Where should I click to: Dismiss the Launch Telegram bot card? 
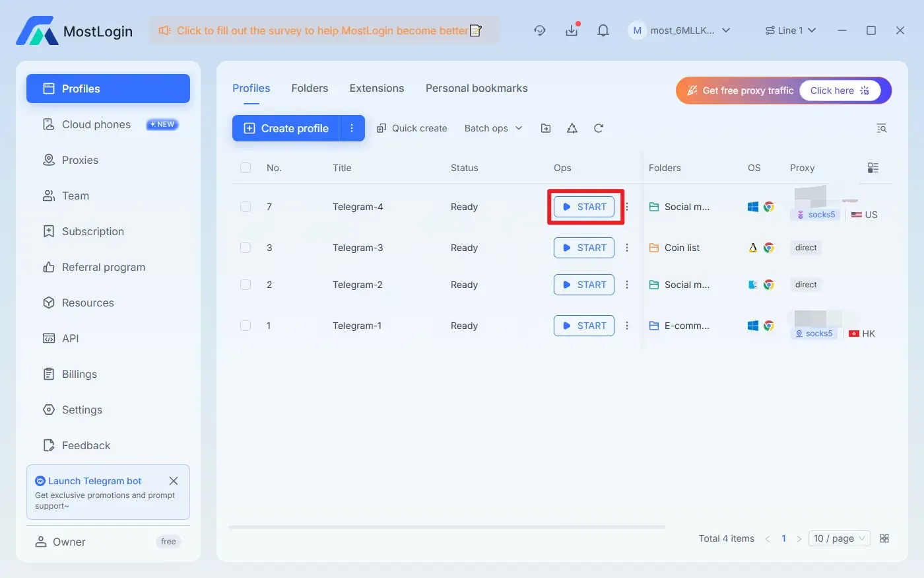click(174, 481)
